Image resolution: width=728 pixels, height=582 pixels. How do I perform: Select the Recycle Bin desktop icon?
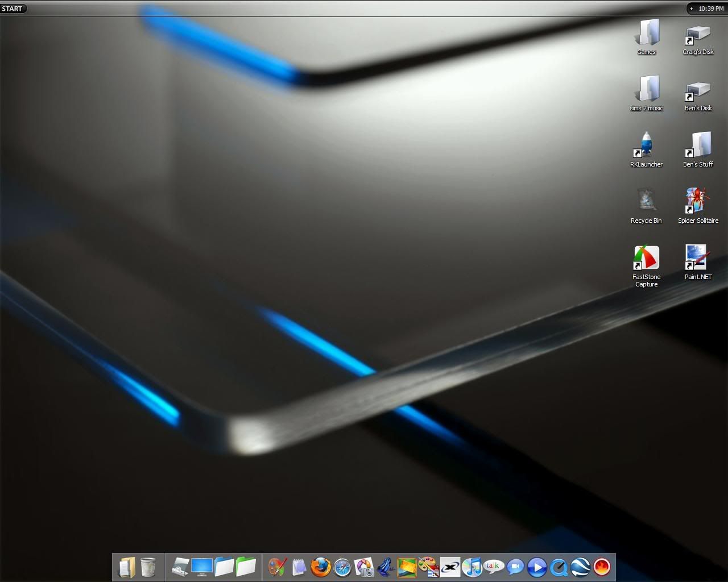pyautogui.click(x=646, y=206)
